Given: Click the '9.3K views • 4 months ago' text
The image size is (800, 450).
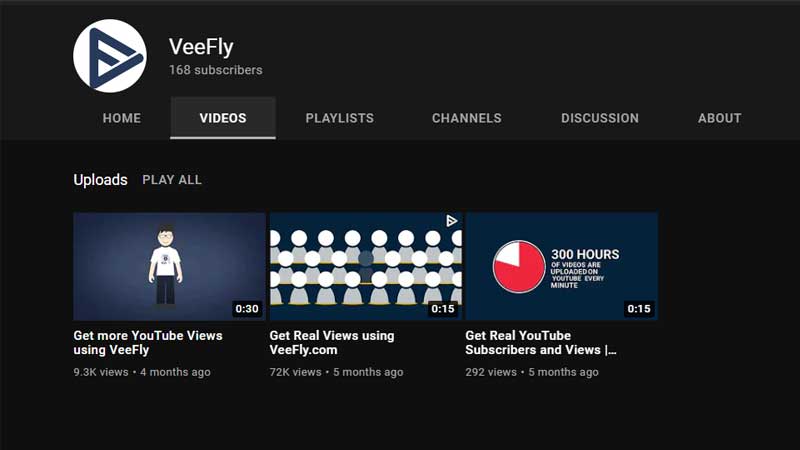Looking at the screenshot, I should [142, 372].
